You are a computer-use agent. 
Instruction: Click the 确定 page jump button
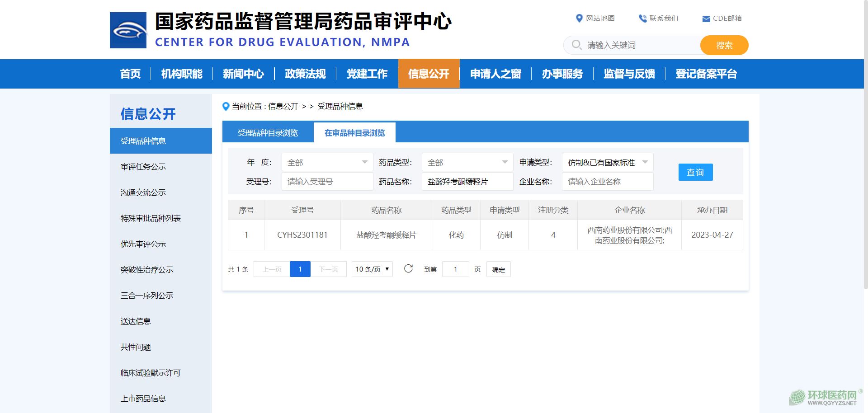coord(498,270)
